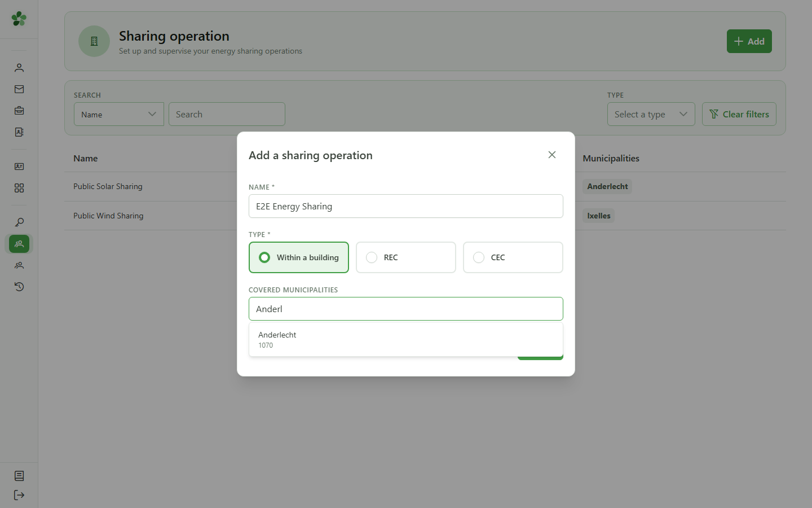Open the user profile sidebar icon
Viewport: 812px width, 508px height.
pyautogui.click(x=19, y=68)
